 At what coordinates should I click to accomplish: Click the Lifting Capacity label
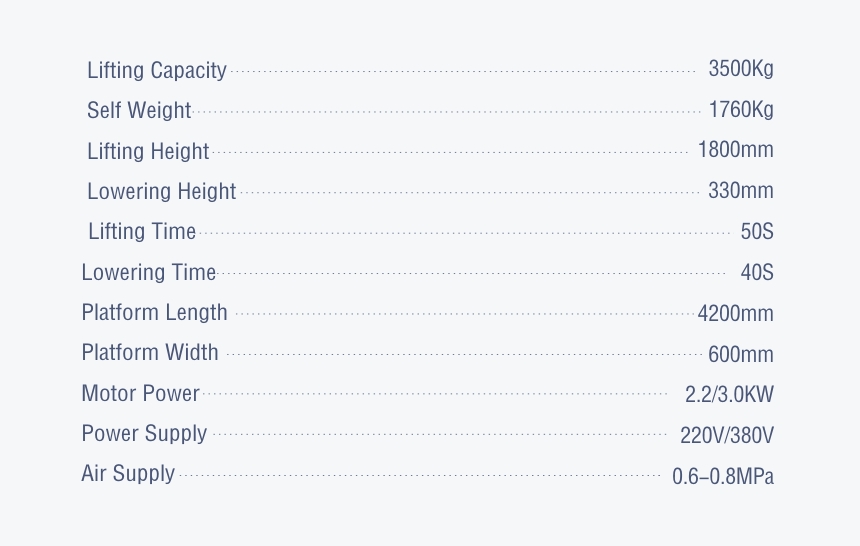point(157,70)
